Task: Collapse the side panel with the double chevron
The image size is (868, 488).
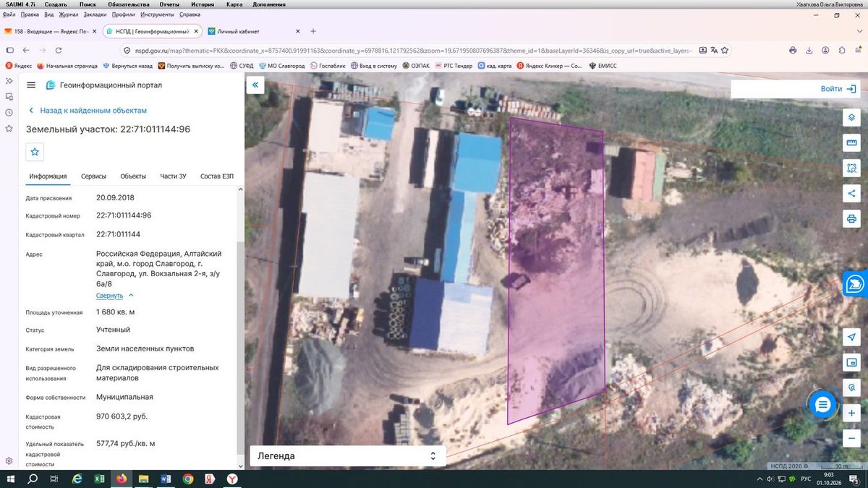Action: (x=255, y=85)
